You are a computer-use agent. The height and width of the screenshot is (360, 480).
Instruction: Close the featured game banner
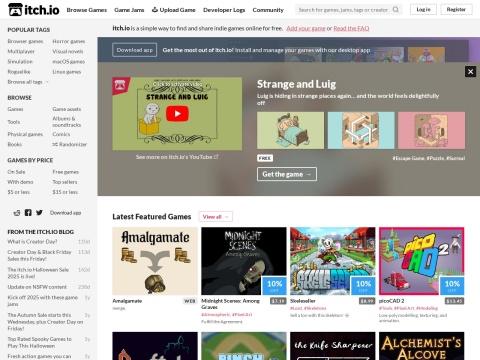pos(470,71)
